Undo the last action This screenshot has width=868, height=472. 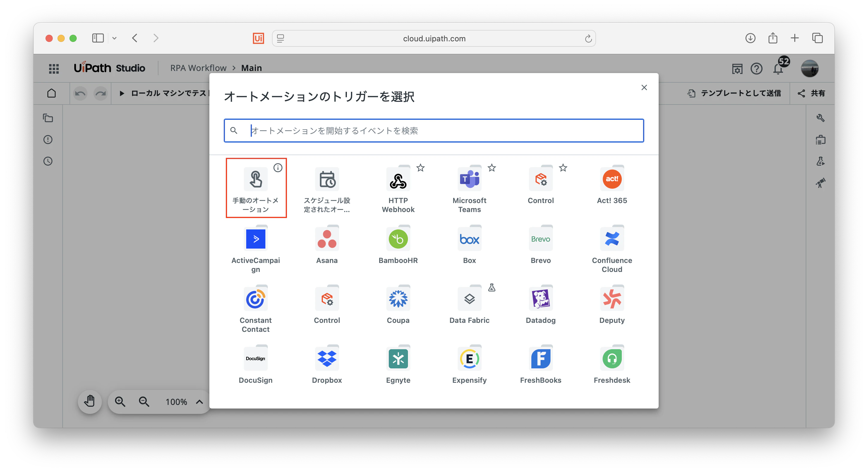tap(80, 93)
